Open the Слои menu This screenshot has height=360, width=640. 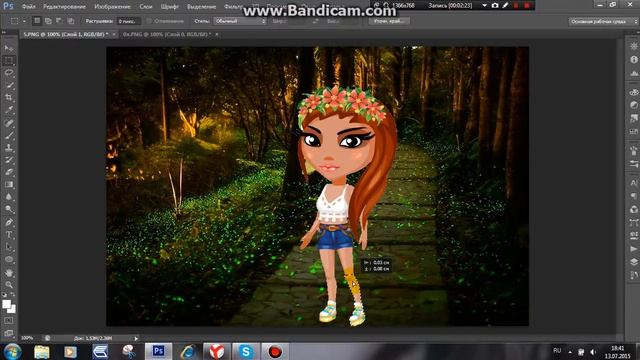(x=145, y=7)
